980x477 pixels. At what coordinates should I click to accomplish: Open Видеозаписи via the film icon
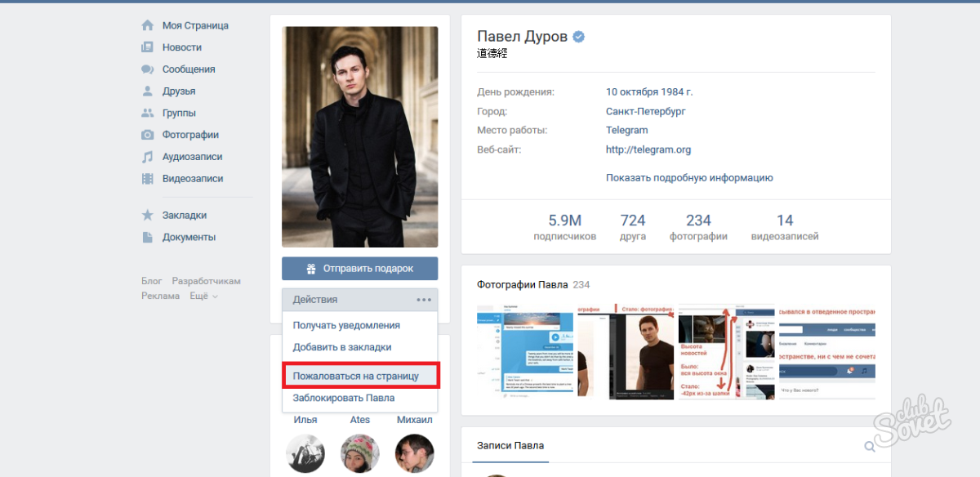[147, 179]
